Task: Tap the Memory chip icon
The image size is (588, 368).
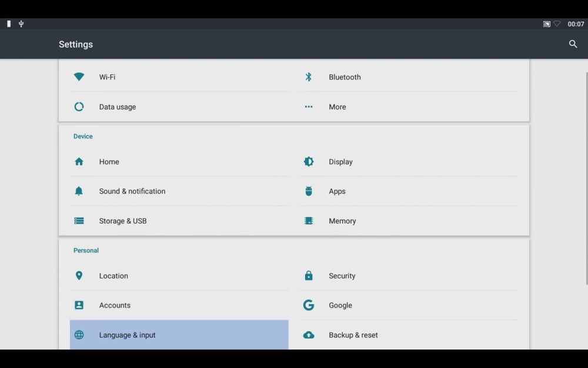Action: [308, 221]
